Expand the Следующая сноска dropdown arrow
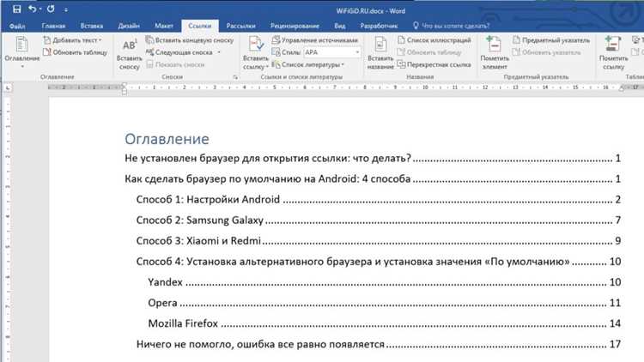 pyautogui.click(x=219, y=52)
